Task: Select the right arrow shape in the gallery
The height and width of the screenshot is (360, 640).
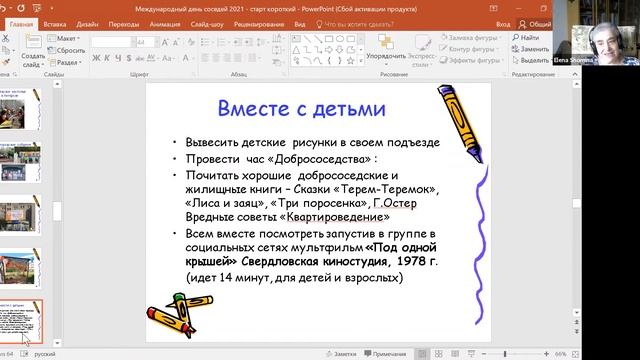Action: point(329,50)
